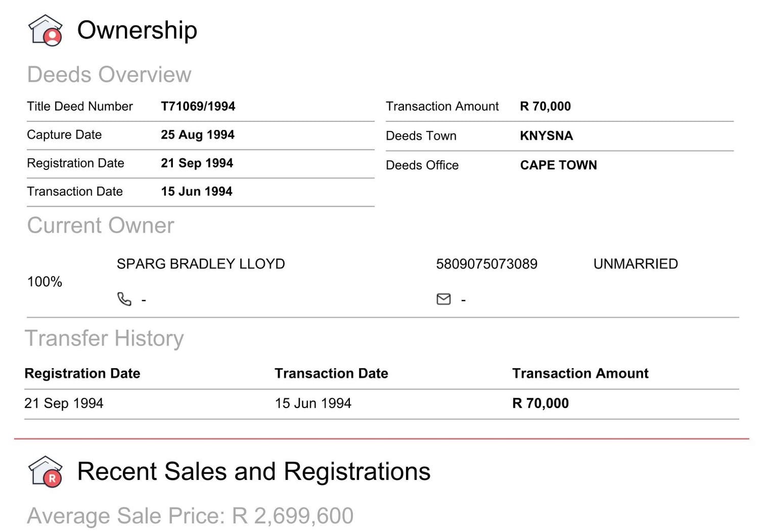Click Deeds Office value CAPE TOWN

tap(558, 165)
